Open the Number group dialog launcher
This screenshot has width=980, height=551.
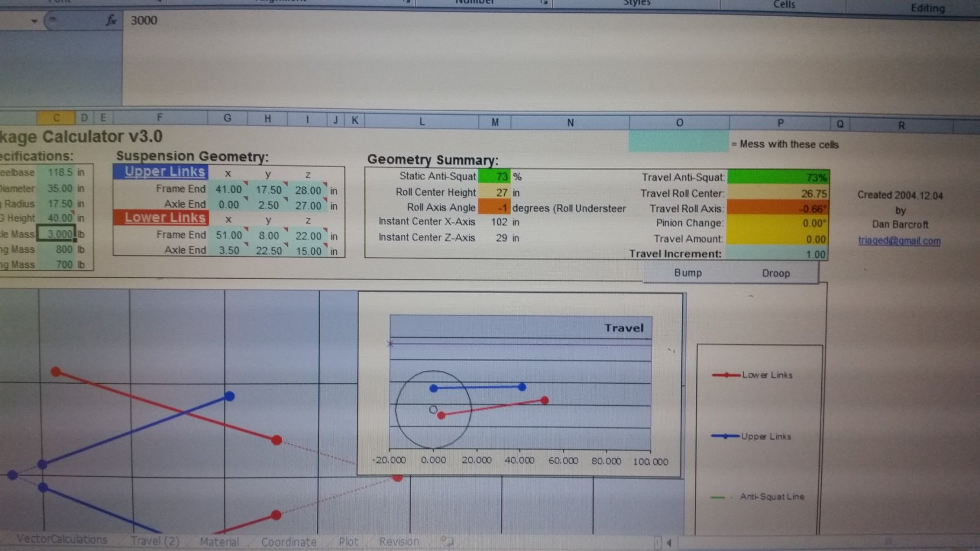(x=544, y=2)
